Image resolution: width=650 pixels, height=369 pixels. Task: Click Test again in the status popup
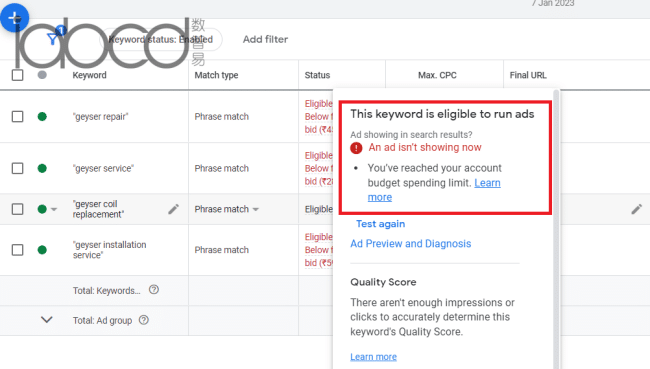[381, 224]
